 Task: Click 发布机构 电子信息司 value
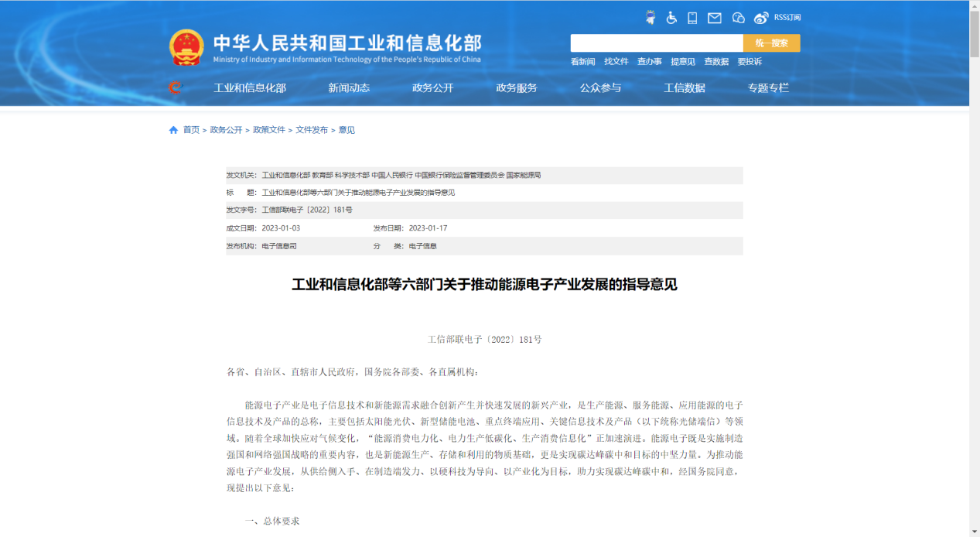pos(279,246)
